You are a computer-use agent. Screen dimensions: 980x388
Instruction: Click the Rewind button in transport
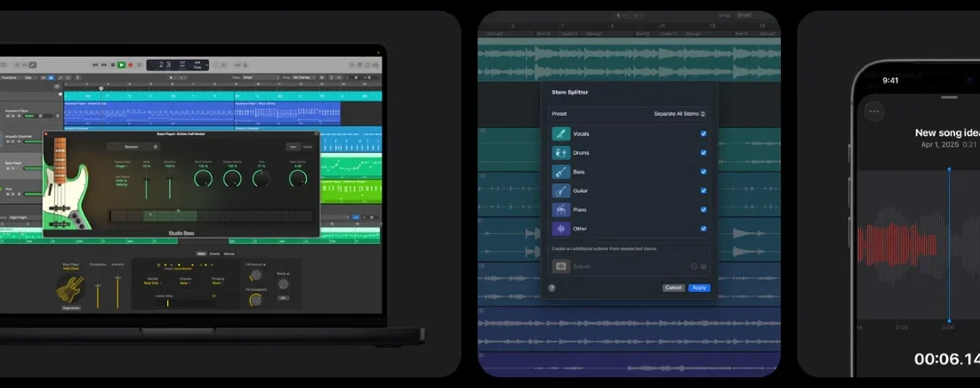[95, 65]
